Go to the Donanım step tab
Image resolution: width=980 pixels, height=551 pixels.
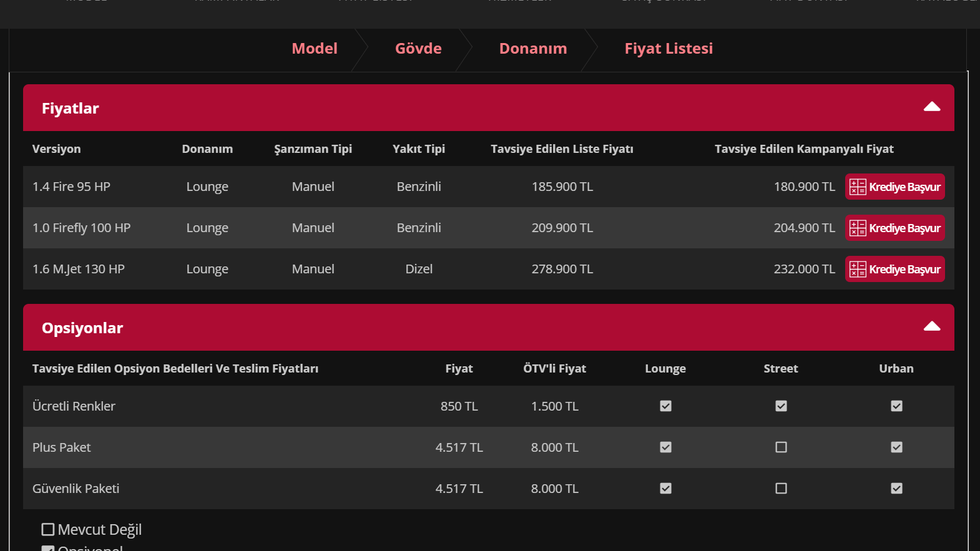point(533,49)
